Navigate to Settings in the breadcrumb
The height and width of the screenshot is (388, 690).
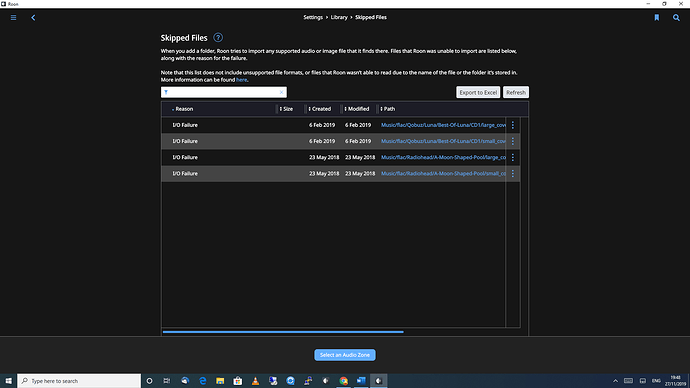tap(313, 18)
